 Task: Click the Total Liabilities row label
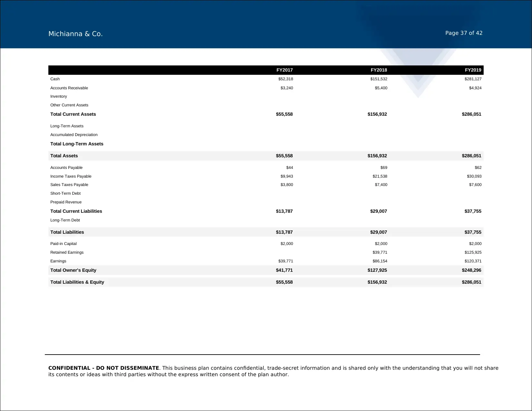click(x=67, y=232)
